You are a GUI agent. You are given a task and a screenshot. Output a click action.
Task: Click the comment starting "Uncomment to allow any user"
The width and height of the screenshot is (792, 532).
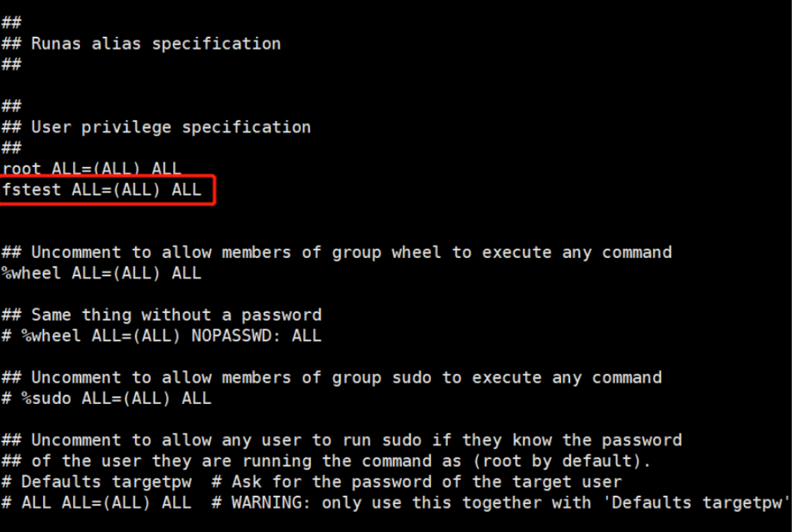coord(356,440)
